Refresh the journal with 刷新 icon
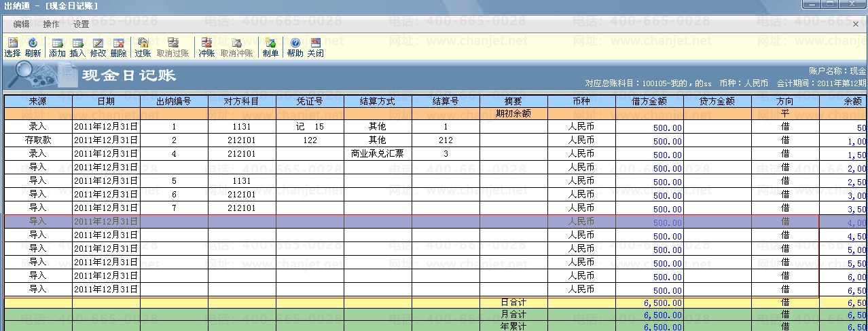The width and height of the screenshot is (868, 331). pyautogui.click(x=33, y=47)
